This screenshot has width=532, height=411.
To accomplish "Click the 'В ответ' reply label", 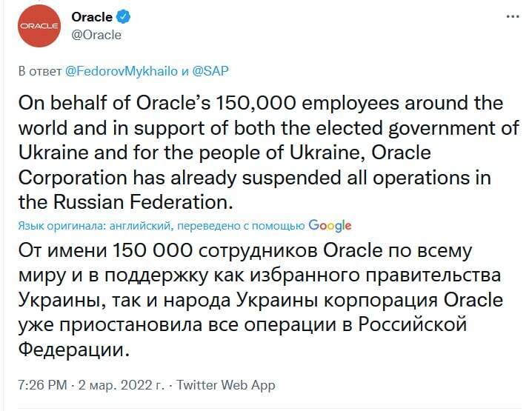I will pyautogui.click(x=39, y=72).
